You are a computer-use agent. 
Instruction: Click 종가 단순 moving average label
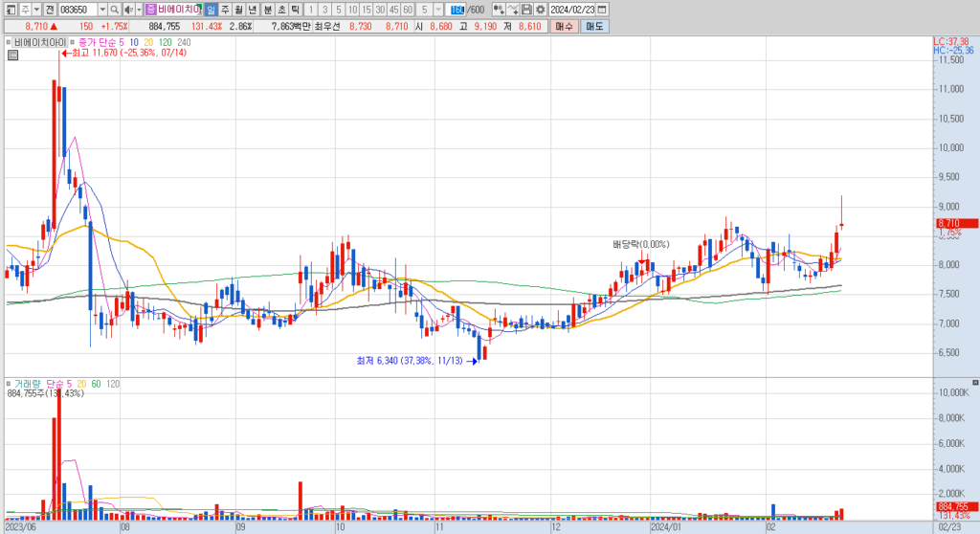[97, 42]
